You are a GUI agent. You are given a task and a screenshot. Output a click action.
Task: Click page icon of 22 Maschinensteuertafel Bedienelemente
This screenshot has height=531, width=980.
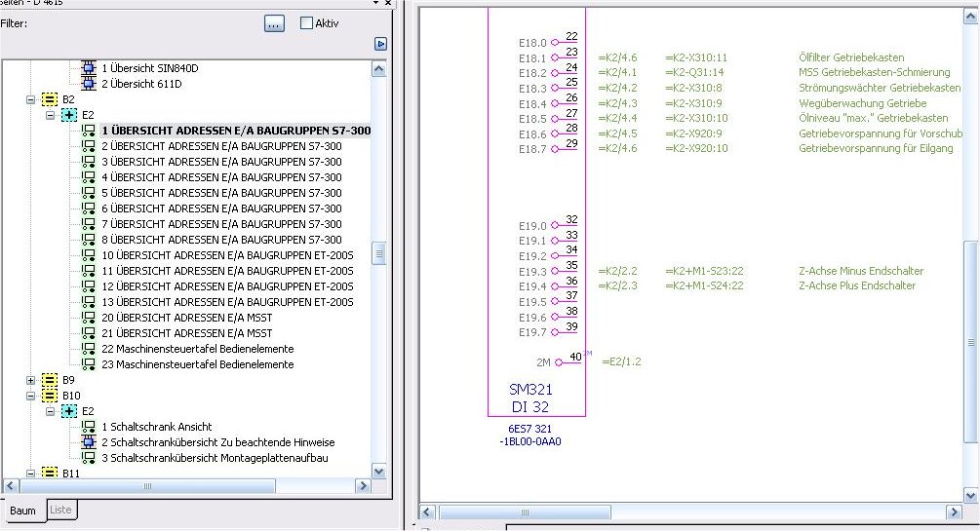[89, 349]
